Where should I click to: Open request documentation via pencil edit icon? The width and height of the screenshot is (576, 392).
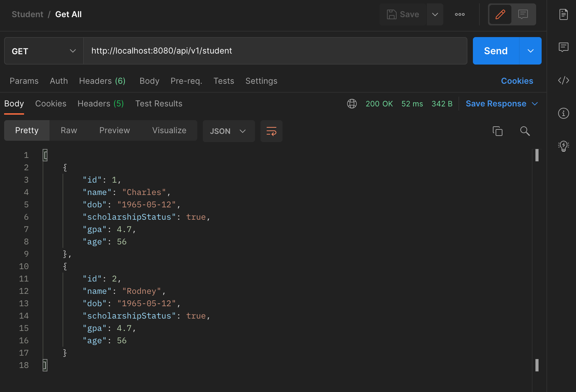(500, 14)
